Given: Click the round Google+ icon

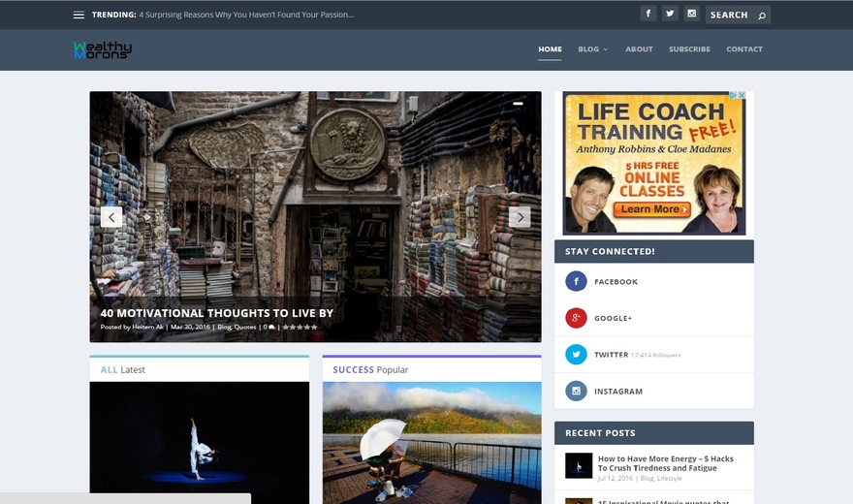Looking at the screenshot, I should click(576, 318).
